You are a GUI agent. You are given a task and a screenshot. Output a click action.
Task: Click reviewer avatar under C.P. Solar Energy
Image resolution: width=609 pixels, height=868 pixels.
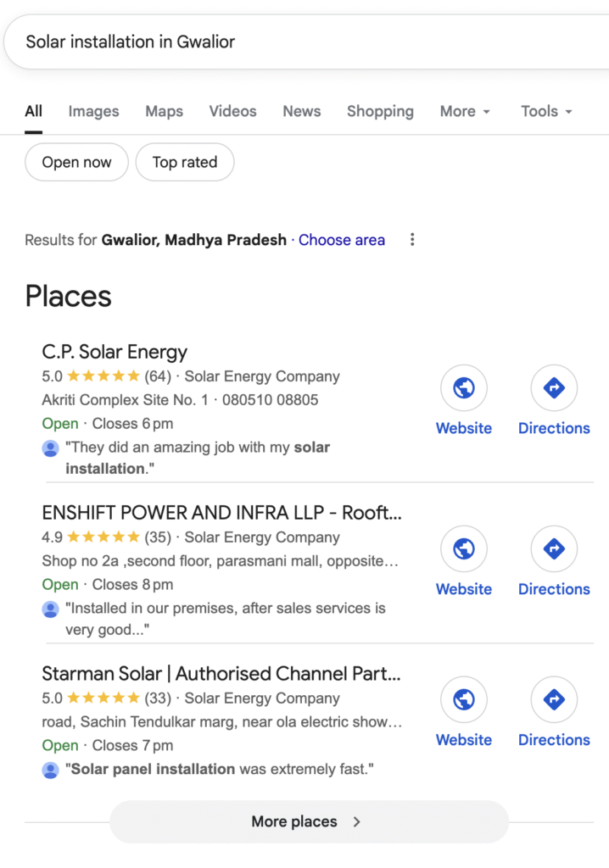click(x=51, y=448)
